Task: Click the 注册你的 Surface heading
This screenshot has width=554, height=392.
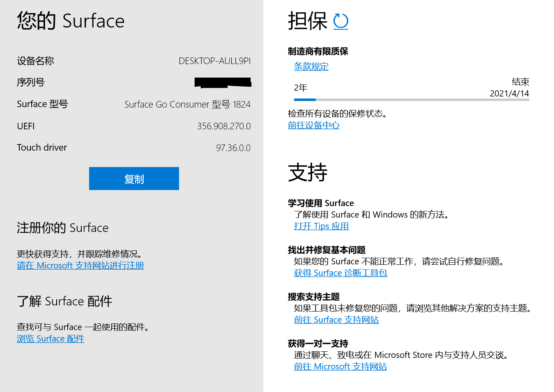Action: point(63,228)
